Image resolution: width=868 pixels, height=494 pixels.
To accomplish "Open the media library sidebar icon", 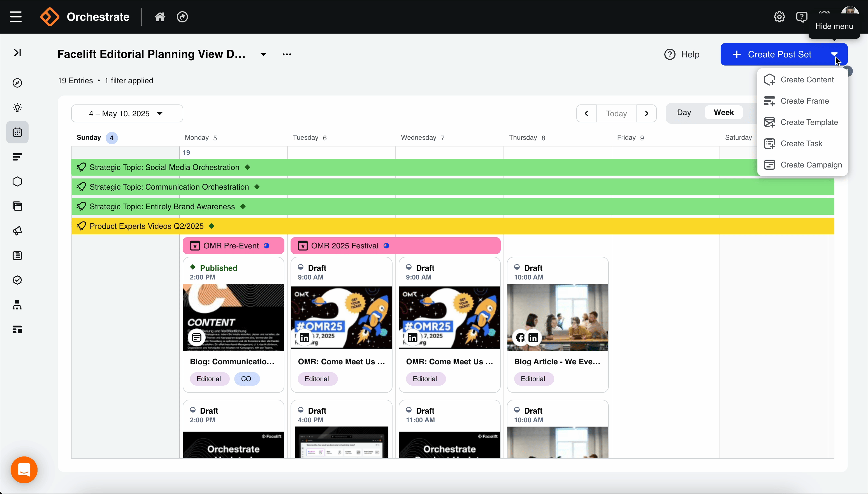I will (x=17, y=206).
